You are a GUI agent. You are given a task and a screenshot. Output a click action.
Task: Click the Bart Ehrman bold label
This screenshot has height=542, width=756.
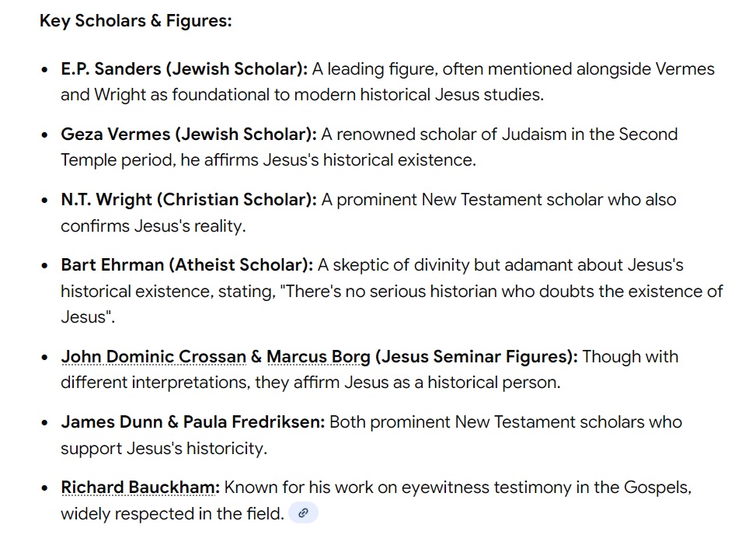pyautogui.click(x=186, y=265)
